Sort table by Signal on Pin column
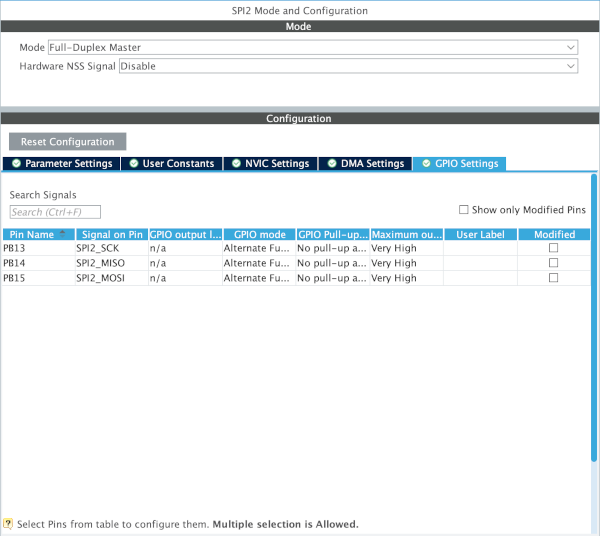600x536 pixels. (110, 234)
